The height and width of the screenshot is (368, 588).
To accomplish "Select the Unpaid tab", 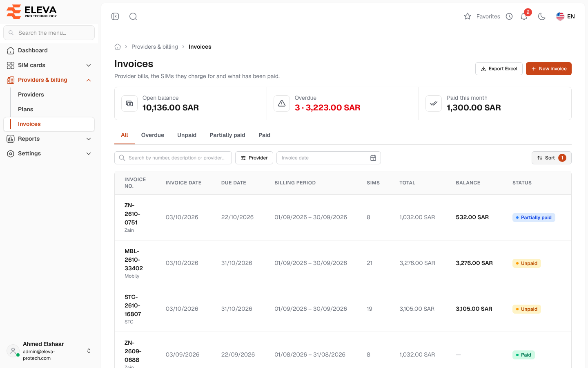I will click(x=187, y=135).
